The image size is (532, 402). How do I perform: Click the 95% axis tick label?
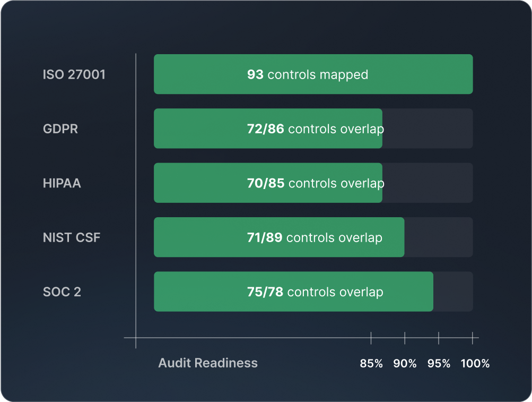[x=439, y=364]
